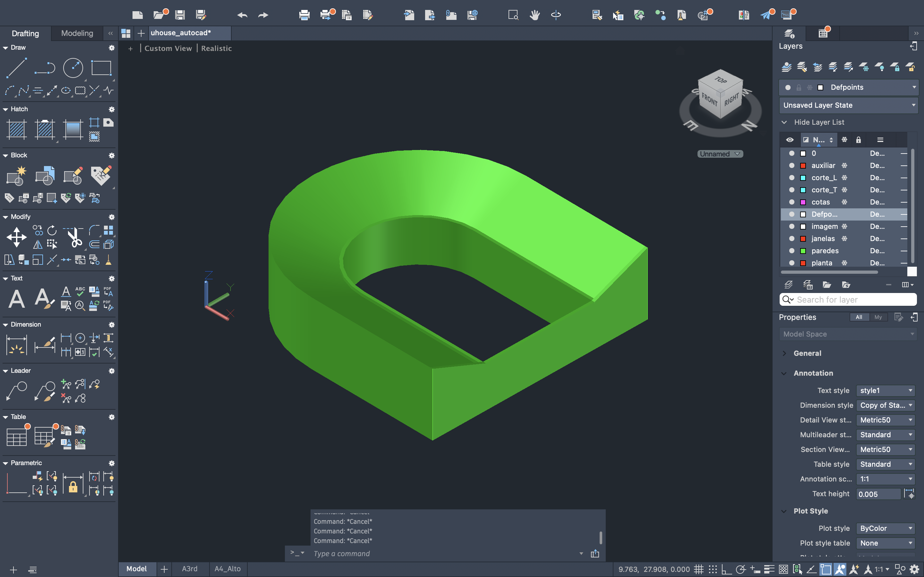Toggle visibility of the paredes layer

(x=791, y=251)
